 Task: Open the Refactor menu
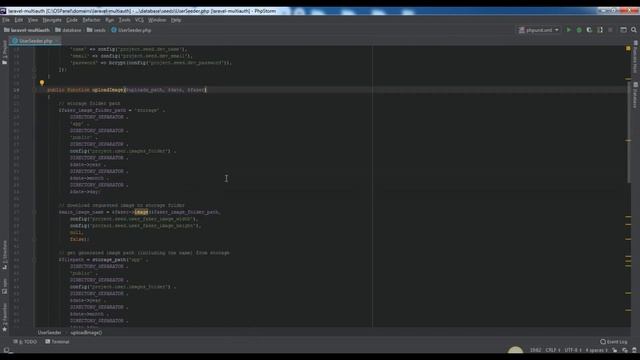click(91, 20)
